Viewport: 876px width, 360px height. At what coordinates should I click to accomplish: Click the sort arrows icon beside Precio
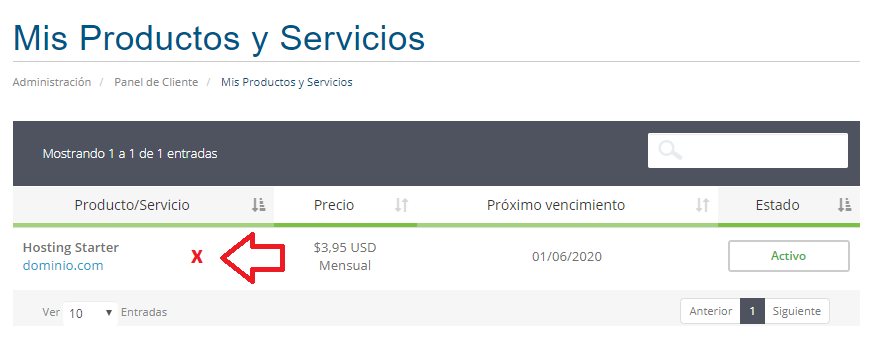pos(401,205)
